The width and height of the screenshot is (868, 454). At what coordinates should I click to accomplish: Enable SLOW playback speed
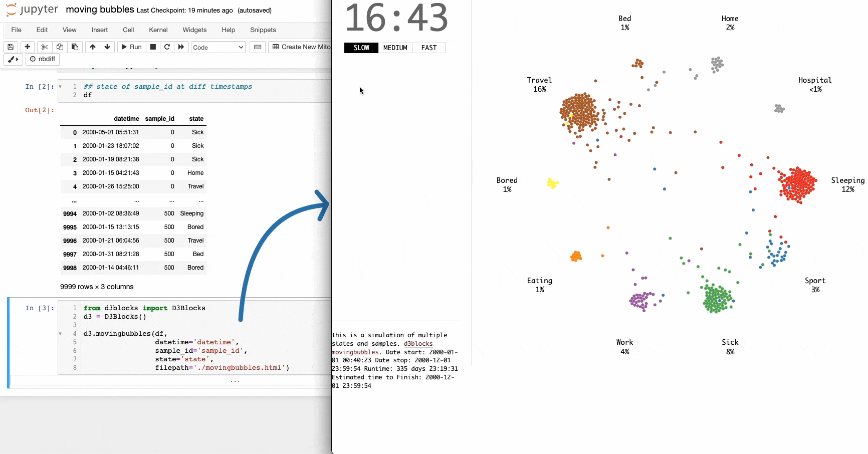(361, 48)
